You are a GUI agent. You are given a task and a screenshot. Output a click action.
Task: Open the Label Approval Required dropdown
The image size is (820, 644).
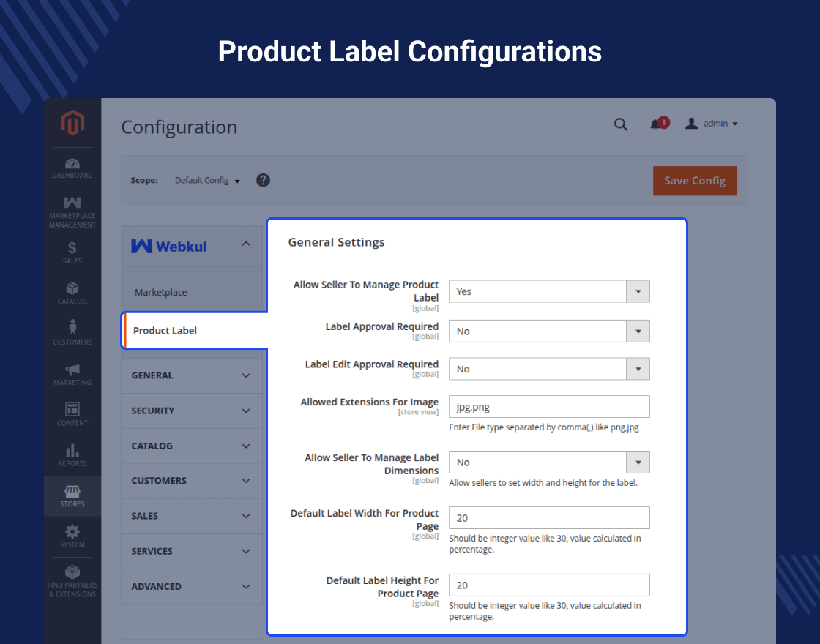point(549,331)
